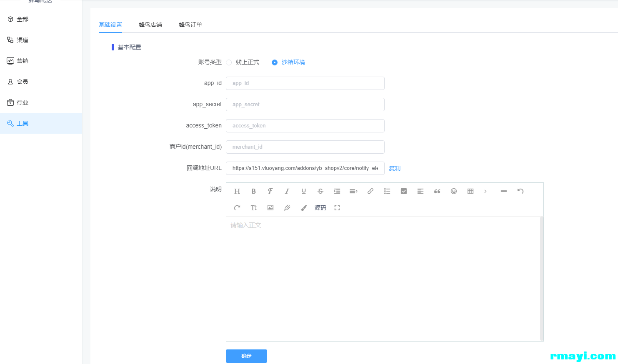Focus the access_token input field
Viewport: 618px width, 364px height.
tap(305, 126)
